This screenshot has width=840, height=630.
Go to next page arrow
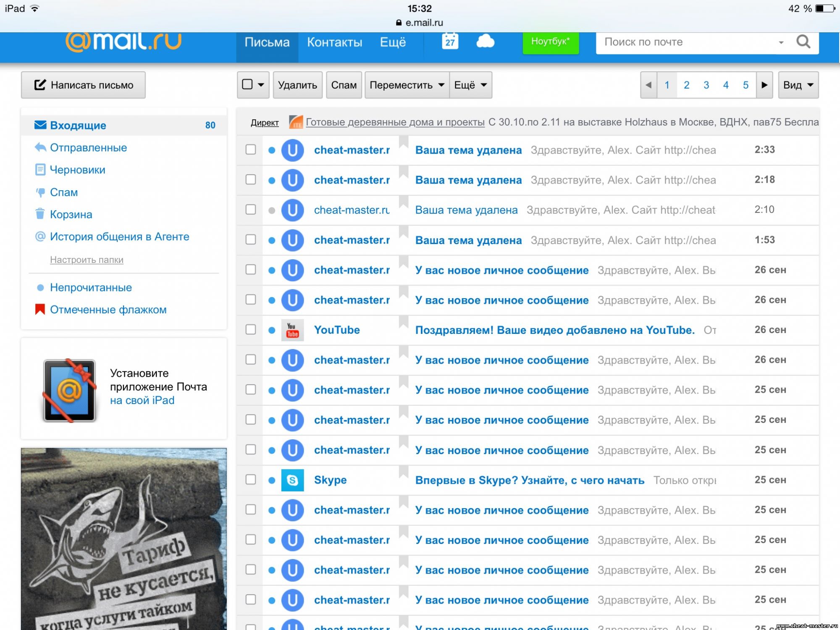tap(764, 85)
